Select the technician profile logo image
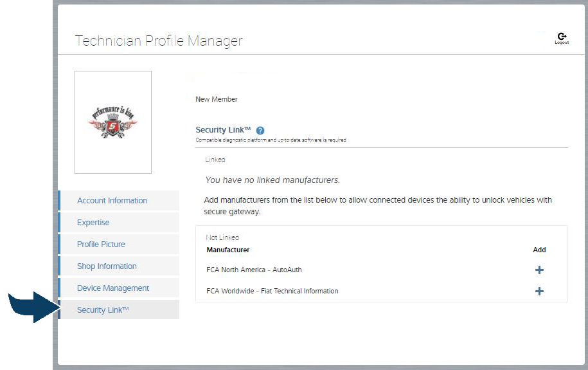This screenshot has height=370, width=588. coord(113,122)
